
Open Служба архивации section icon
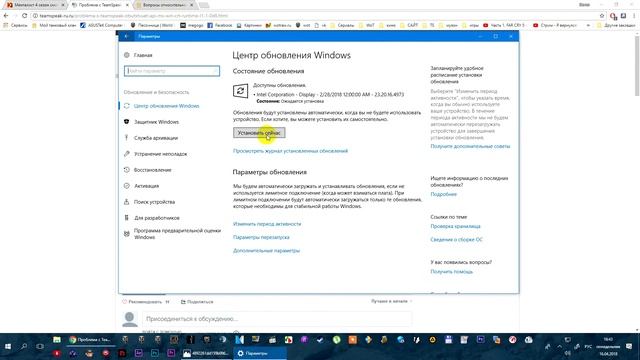pos(127,138)
